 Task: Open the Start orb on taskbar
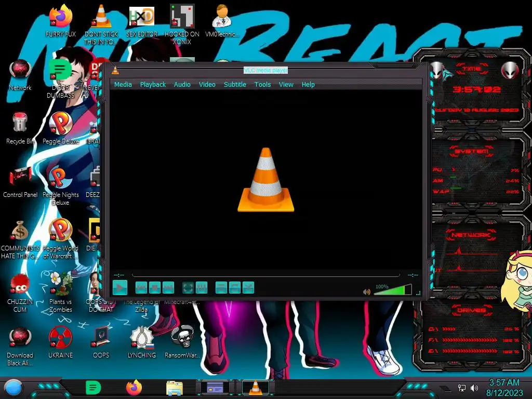(14, 388)
